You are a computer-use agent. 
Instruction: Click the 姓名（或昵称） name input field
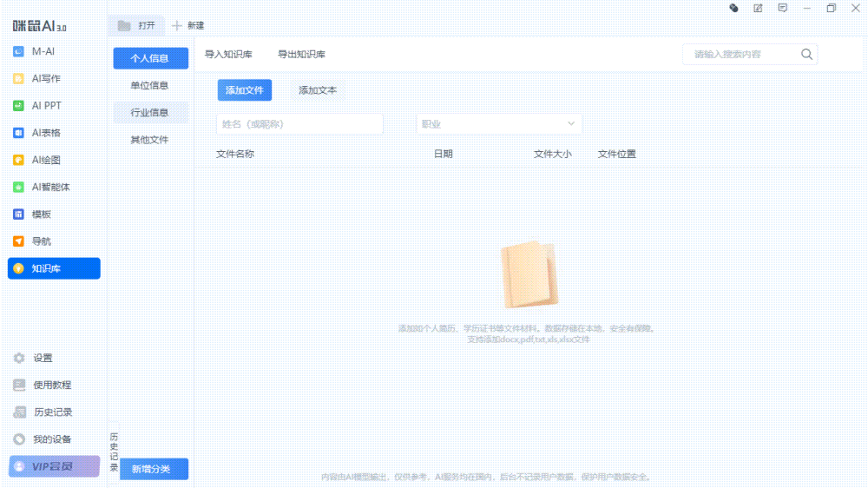[299, 124]
